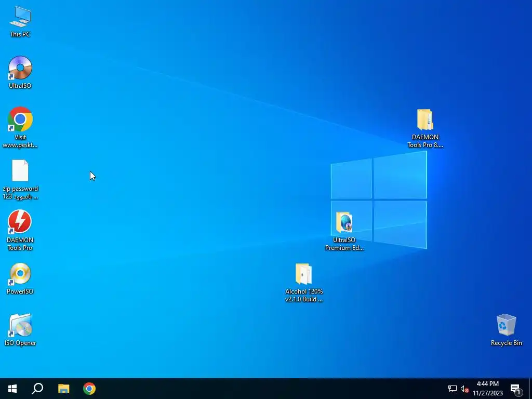Viewport: 532px width, 399px height.
Task: Open taskbar Search
Action: pyautogui.click(x=37, y=389)
